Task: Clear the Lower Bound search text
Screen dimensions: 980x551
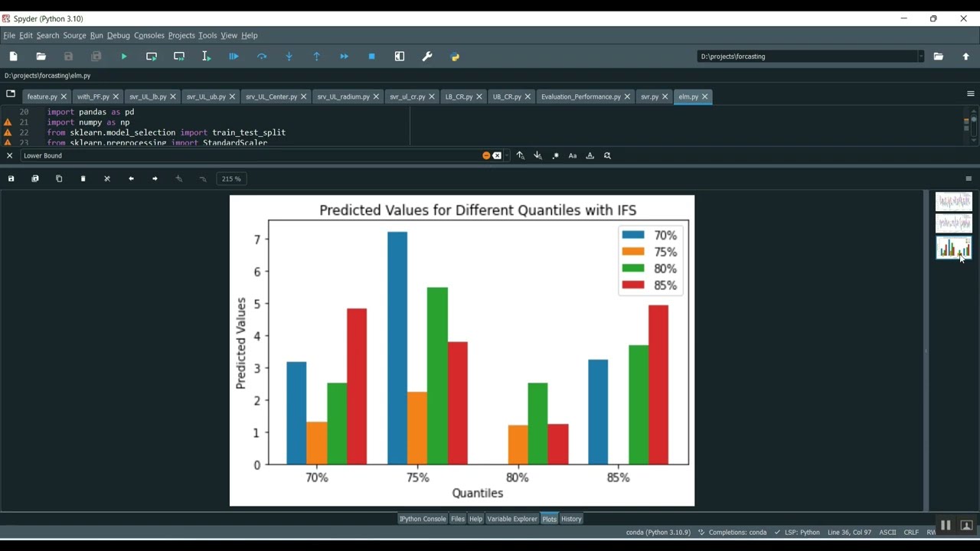Action: click(x=497, y=155)
